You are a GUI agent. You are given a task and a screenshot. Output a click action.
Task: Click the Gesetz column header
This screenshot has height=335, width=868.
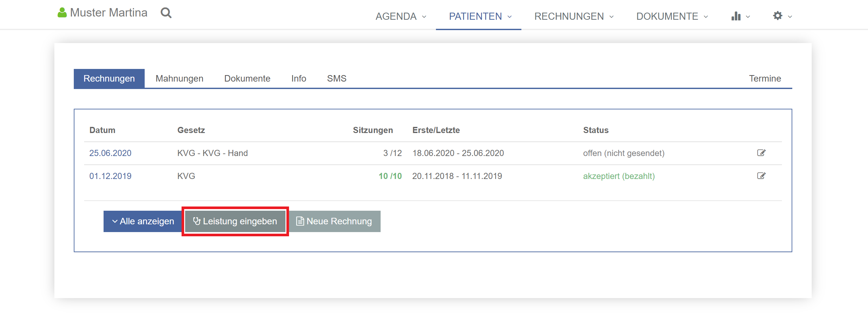tap(191, 130)
